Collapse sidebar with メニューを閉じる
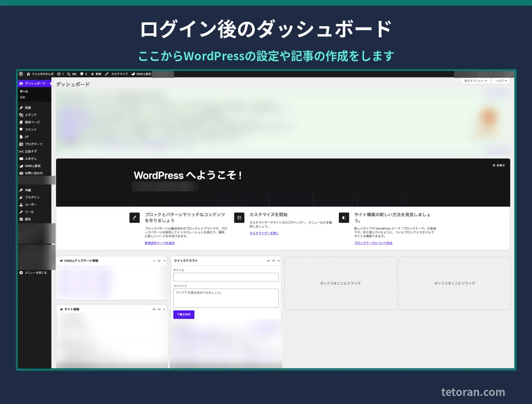 pos(33,273)
